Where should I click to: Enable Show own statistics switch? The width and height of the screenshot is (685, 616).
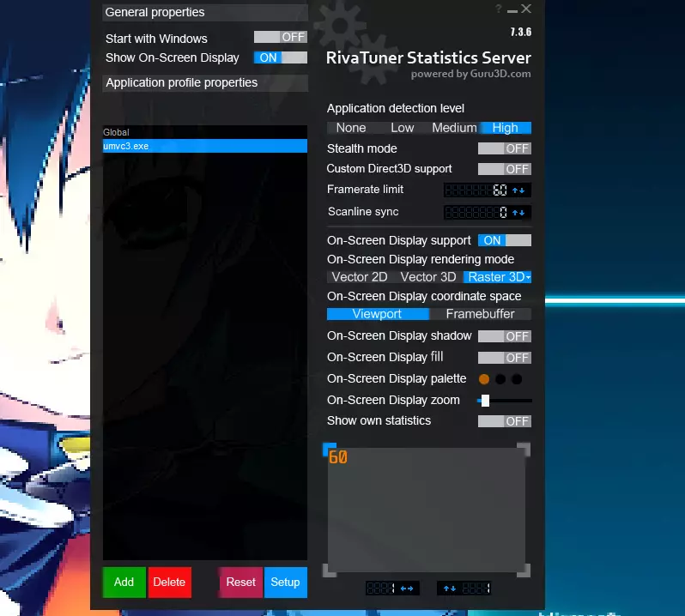[x=505, y=421]
